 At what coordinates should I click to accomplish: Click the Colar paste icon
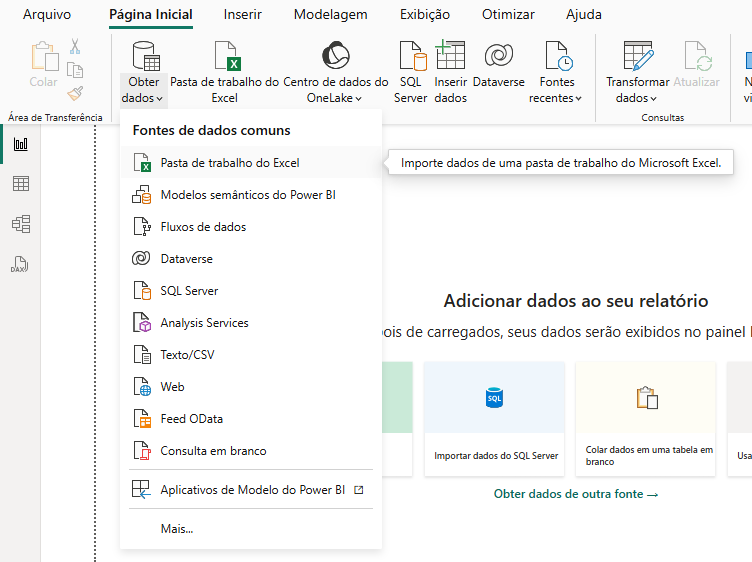[x=45, y=57]
